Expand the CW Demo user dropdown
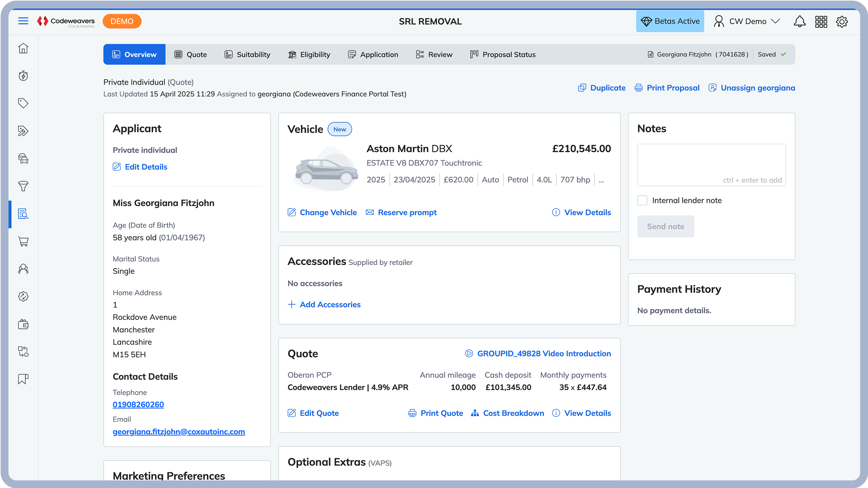Viewport: 868px width, 488px height. point(747,21)
